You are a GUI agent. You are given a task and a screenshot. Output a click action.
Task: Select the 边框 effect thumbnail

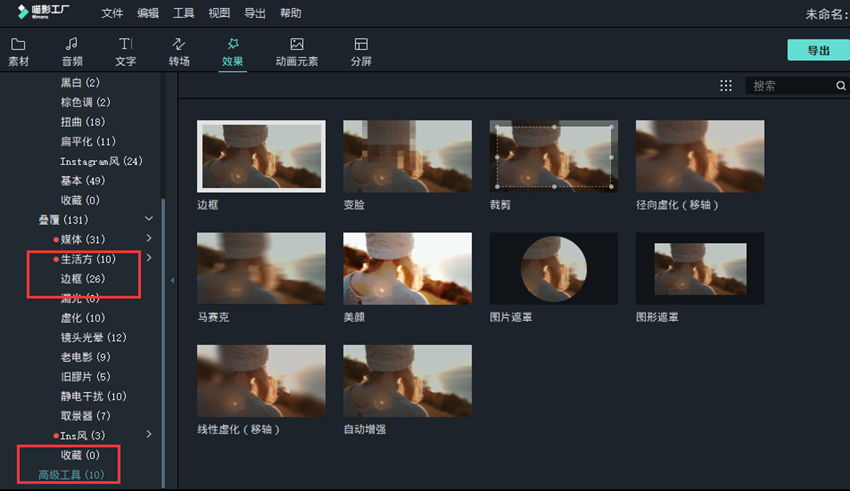coord(261,156)
